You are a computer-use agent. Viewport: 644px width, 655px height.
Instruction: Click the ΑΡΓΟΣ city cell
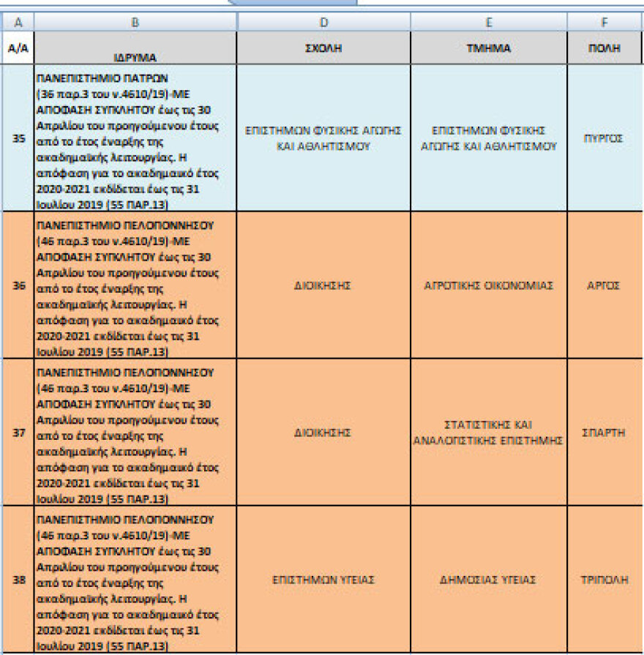(x=604, y=285)
